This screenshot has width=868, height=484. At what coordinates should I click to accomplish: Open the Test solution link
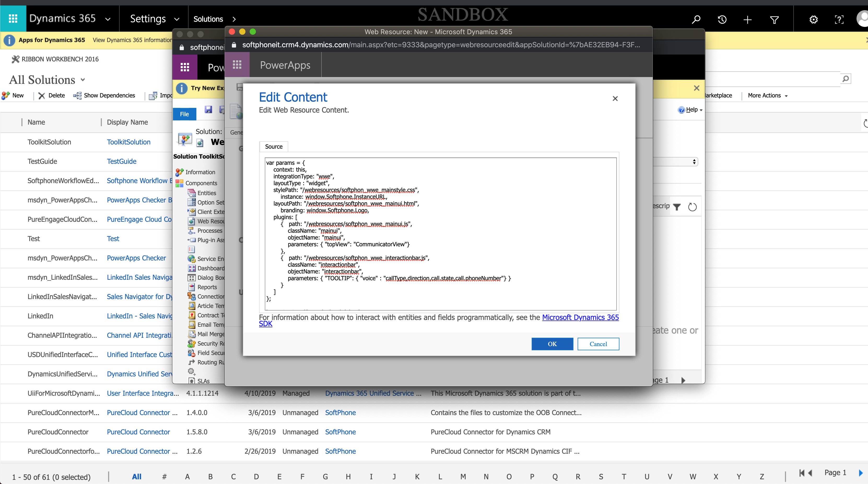(x=113, y=239)
